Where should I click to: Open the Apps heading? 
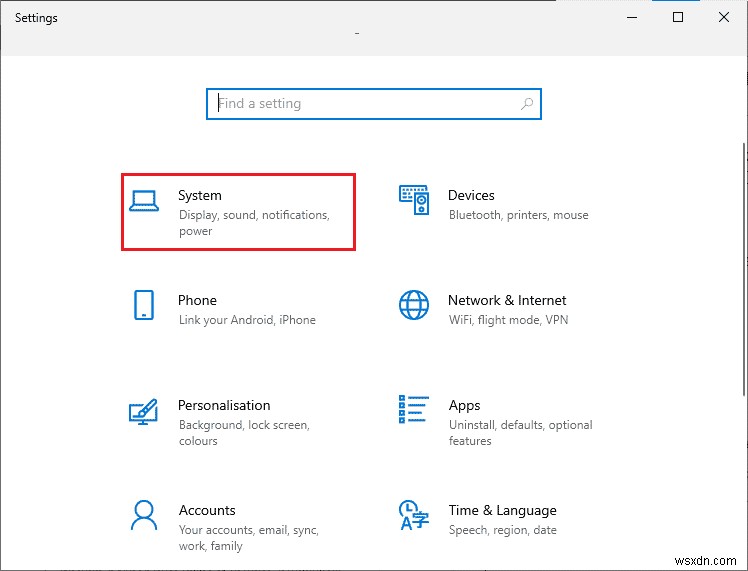pyautogui.click(x=464, y=406)
